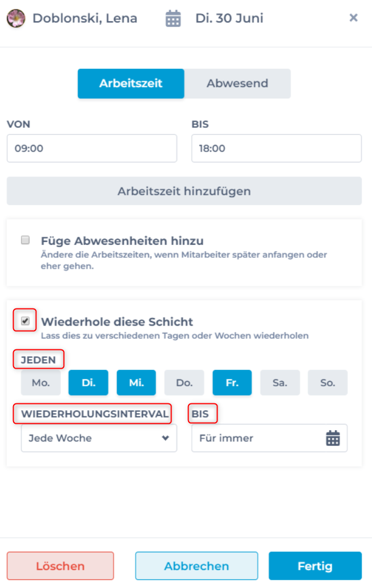The width and height of the screenshot is (372, 588).
Task: Switch to the Arbeitszeit tab
Action: point(131,84)
